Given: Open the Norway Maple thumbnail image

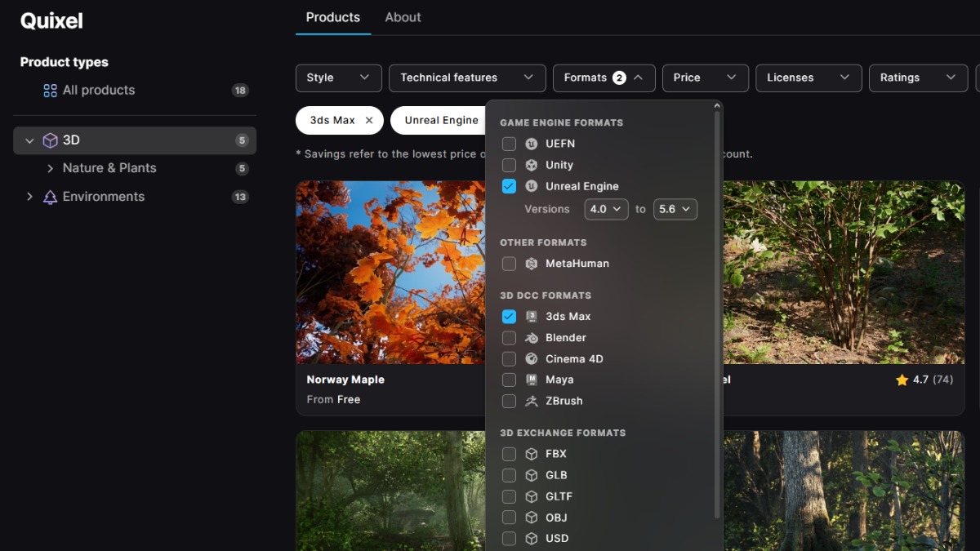Looking at the screenshot, I should tap(390, 273).
